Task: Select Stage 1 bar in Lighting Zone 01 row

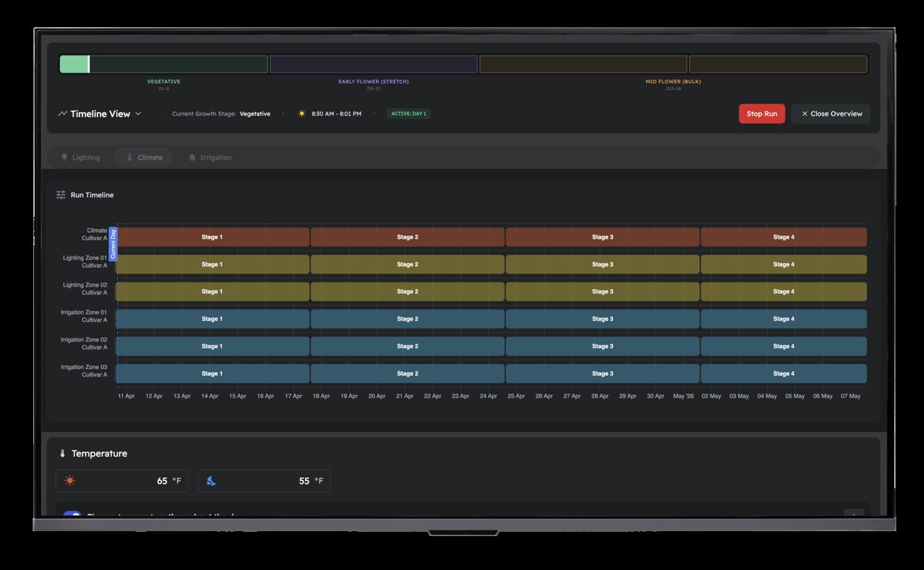Action: (x=213, y=264)
